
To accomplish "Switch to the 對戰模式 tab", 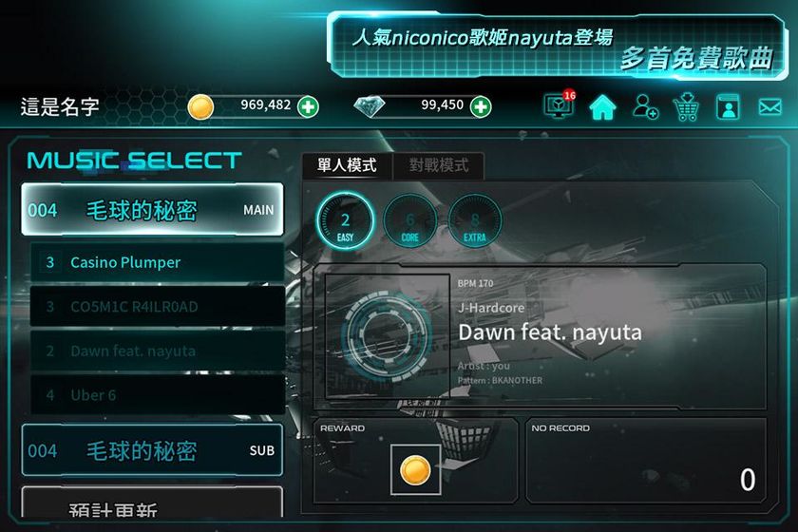I will pos(439,165).
